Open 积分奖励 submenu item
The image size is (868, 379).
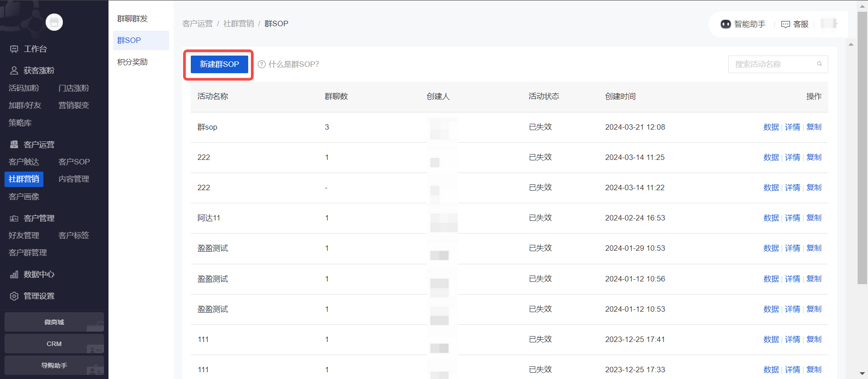[132, 62]
